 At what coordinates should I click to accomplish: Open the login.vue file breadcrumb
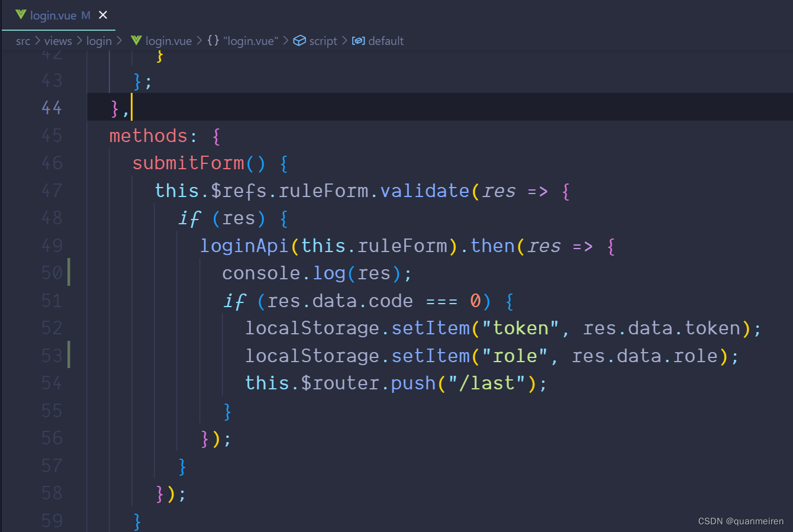tap(169, 41)
